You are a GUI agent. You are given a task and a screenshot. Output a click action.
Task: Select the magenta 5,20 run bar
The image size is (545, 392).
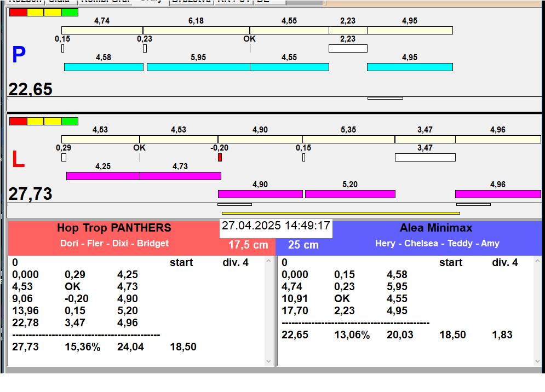350,194
